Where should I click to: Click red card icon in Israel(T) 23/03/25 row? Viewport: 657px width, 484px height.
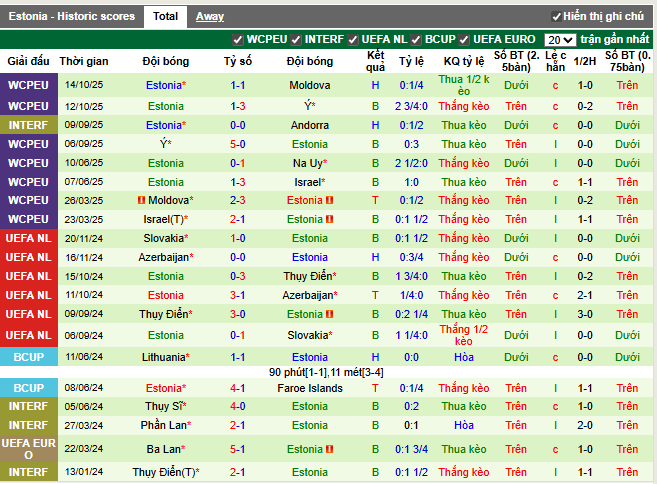329,219
